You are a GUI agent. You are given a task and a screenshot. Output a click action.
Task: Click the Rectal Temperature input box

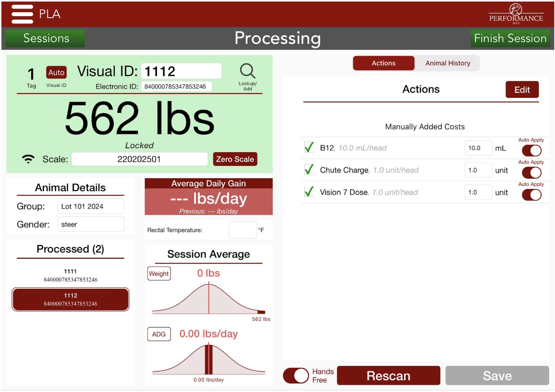tap(243, 230)
